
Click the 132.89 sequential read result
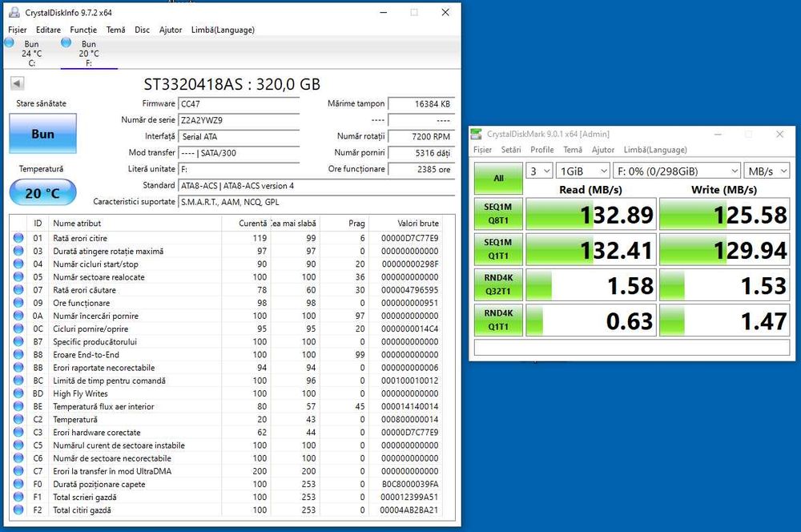pos(591,214)
